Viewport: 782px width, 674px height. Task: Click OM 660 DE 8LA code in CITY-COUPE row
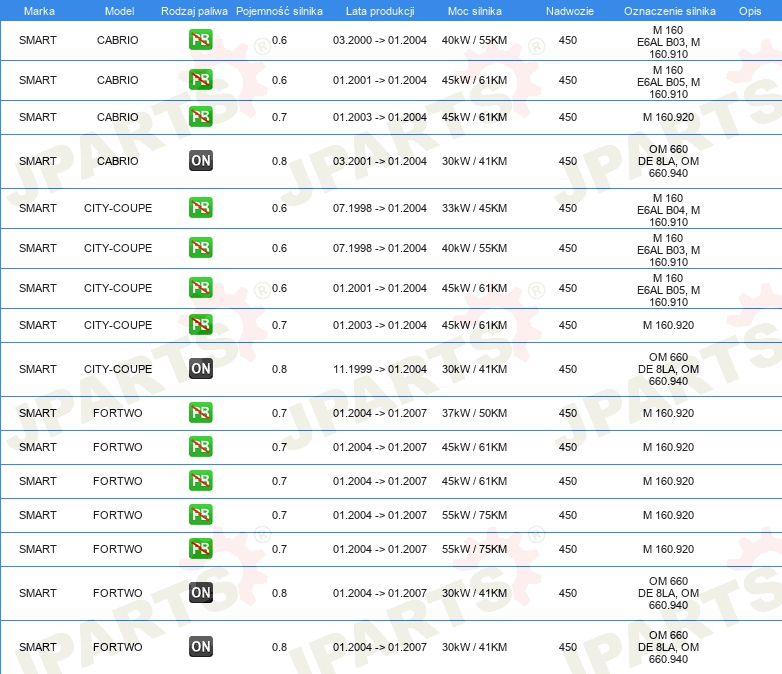[668, 369]
